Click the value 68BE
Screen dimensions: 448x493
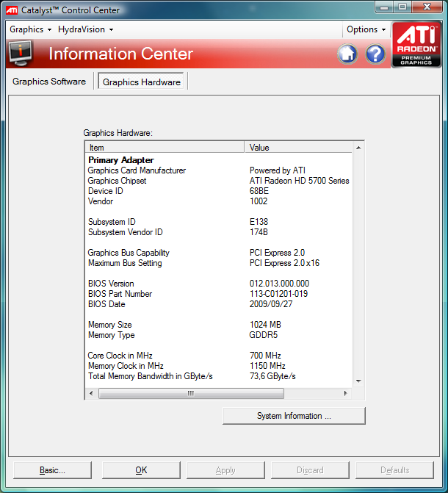[x=259, y=191]
